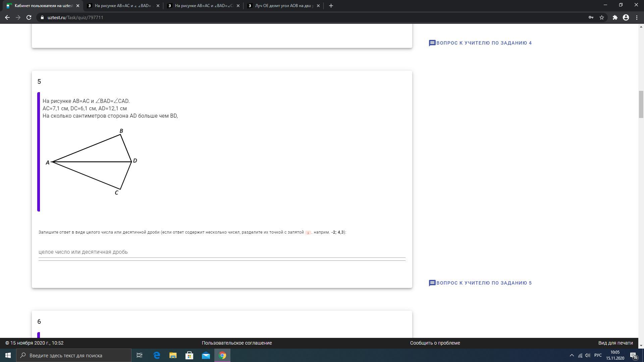The height and width of the screenshot is (362, 644).
Task: Open the Chrome profile avatar icon
Action: 626,17
